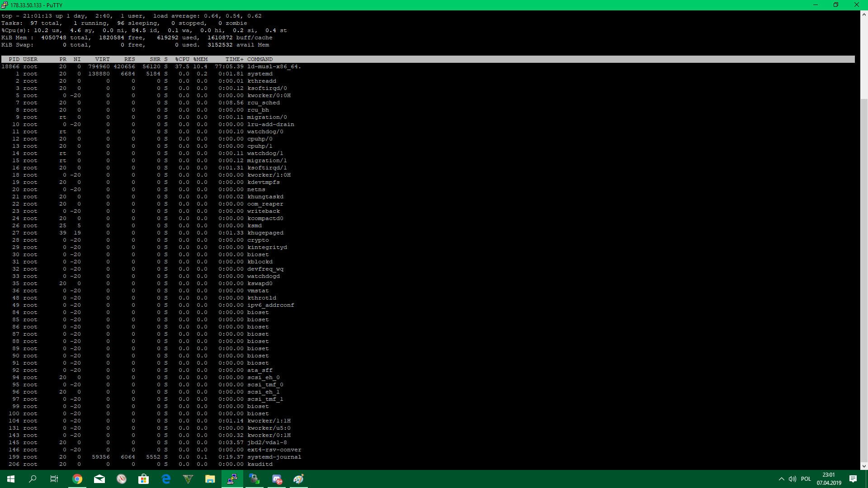Click scrollbar up arrow in PuTTY
Screen dimensions: 868x488
(864, 14)
